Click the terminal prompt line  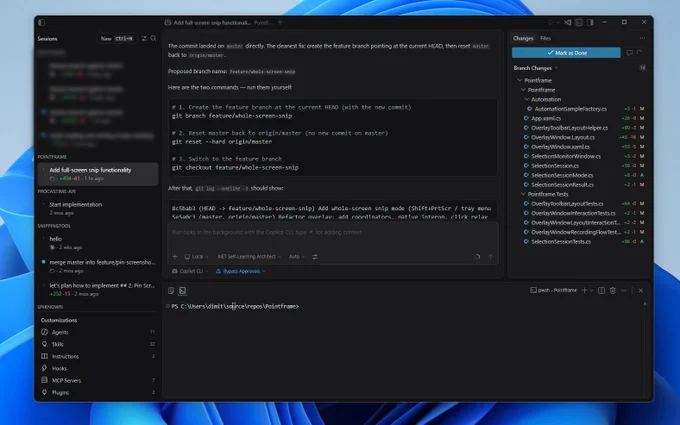[235, 306]
